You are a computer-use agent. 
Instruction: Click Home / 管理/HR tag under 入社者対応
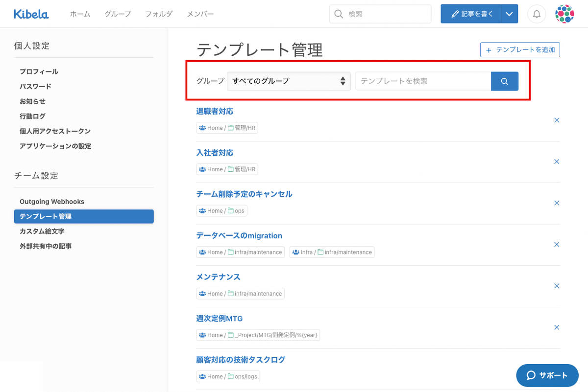(x=227, y=169)
